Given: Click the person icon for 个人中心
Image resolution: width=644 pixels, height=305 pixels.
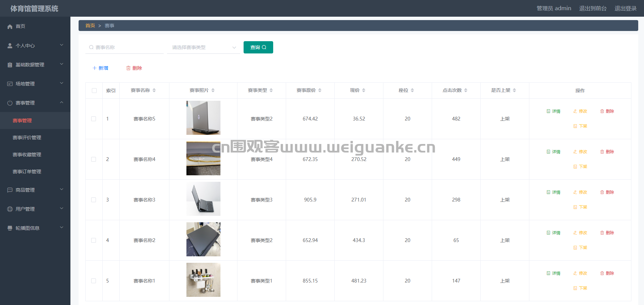Looking at the screenshot, I should coord(10,46).
